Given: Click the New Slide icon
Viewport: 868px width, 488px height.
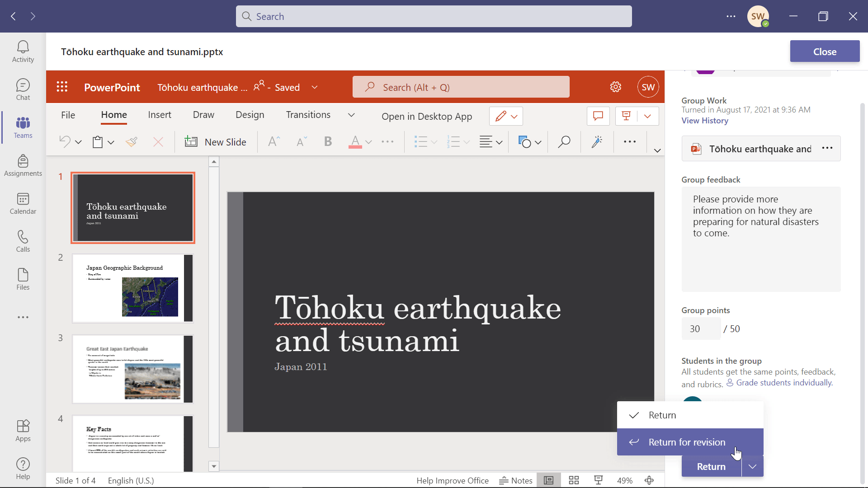Looking at the screenshot, I should point(190,142).
